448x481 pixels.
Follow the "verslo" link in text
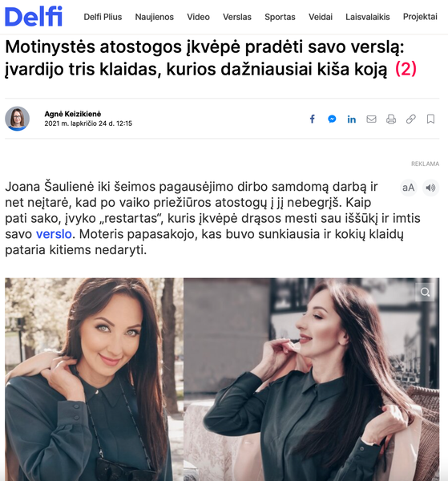54,234
